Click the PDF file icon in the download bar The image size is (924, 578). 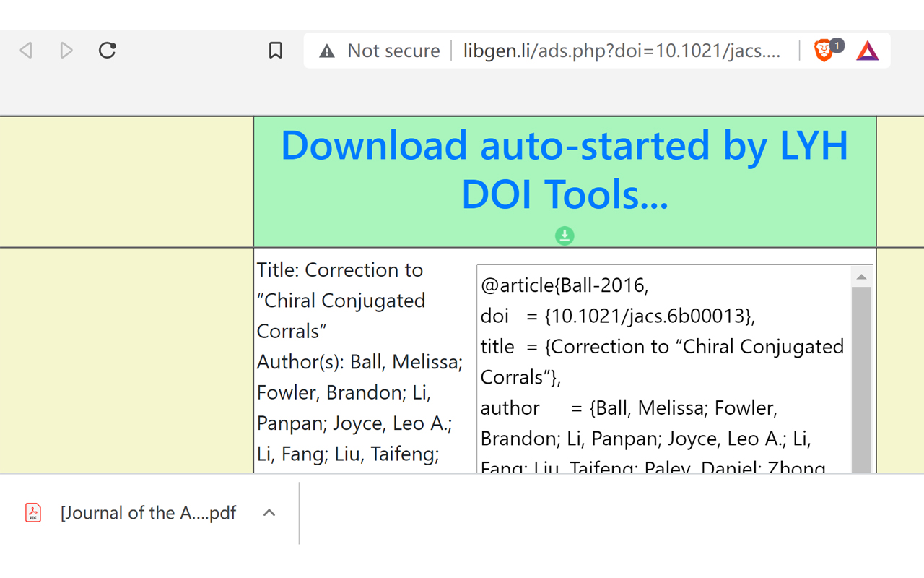click(33, 513)
